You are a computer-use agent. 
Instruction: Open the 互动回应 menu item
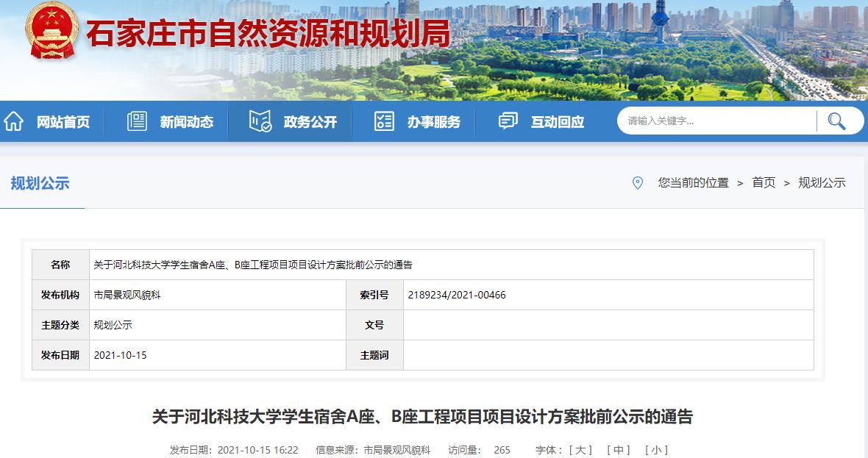[x=557, y=122]
